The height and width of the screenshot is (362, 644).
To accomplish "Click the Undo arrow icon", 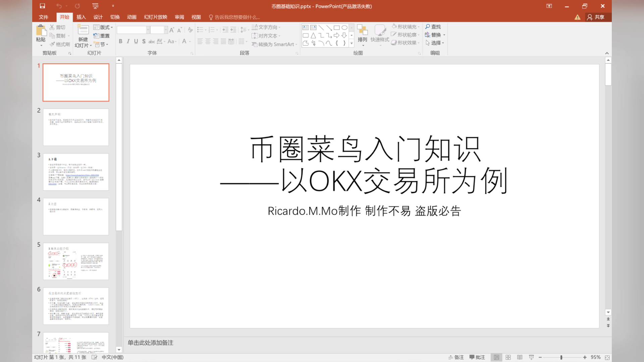I will (x=59, y=6).
